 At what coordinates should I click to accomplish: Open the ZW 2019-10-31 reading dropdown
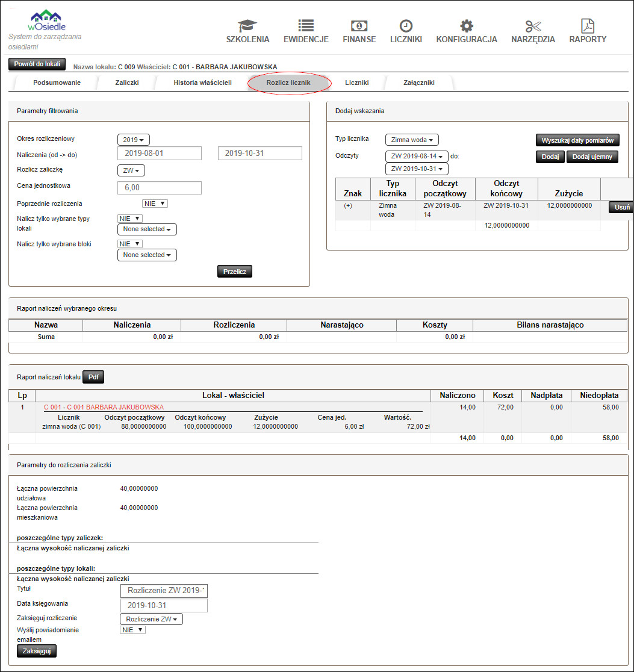[x=417, y=169]
